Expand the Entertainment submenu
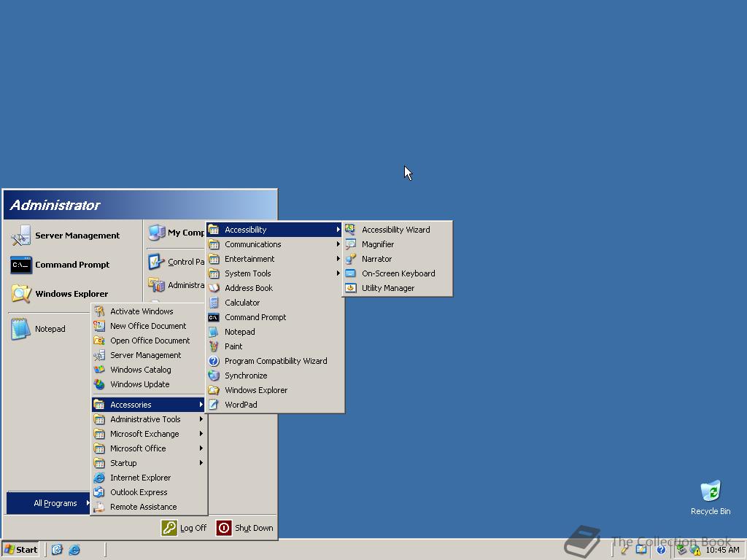 275,259
